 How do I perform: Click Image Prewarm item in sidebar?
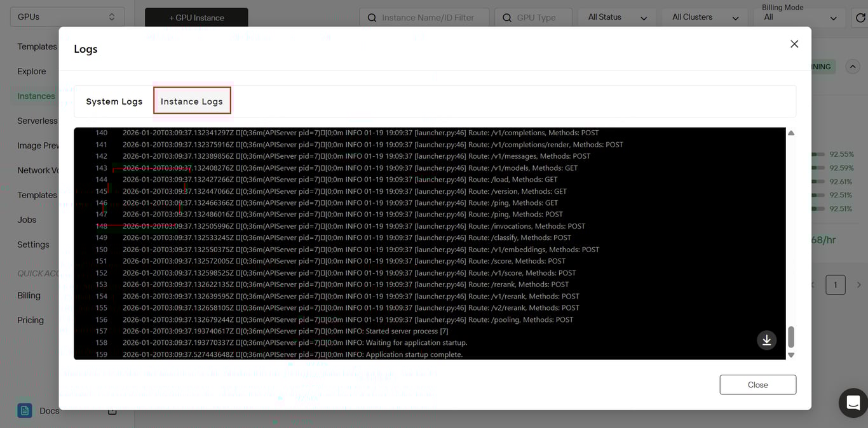38,145
